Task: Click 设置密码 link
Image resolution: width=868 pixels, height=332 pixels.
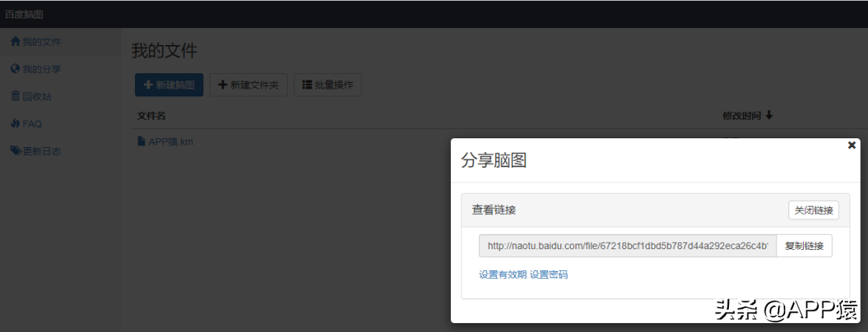Action: tap(549, 274)
